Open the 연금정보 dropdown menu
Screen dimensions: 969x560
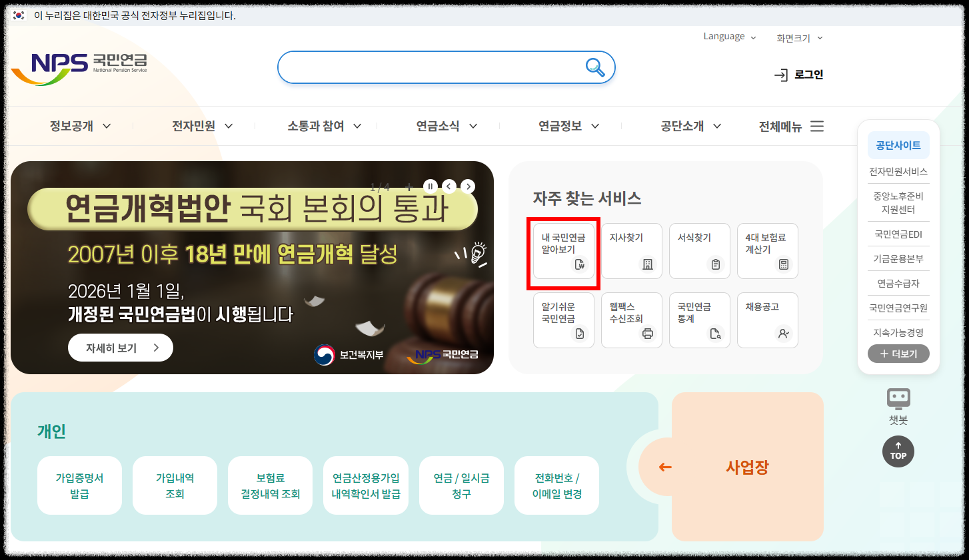[x=568, y=125]
